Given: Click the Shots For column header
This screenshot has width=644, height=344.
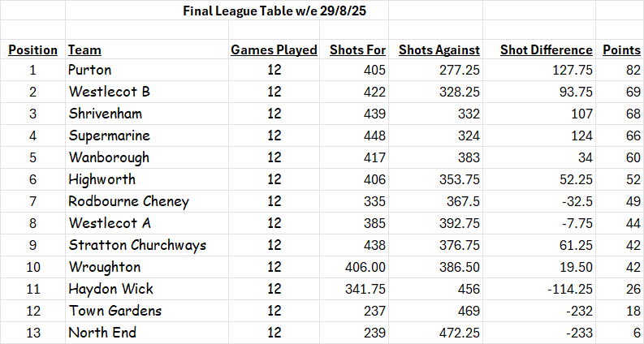Looking at the screenshot, I should pyautogui.click(x=357, y=50).
